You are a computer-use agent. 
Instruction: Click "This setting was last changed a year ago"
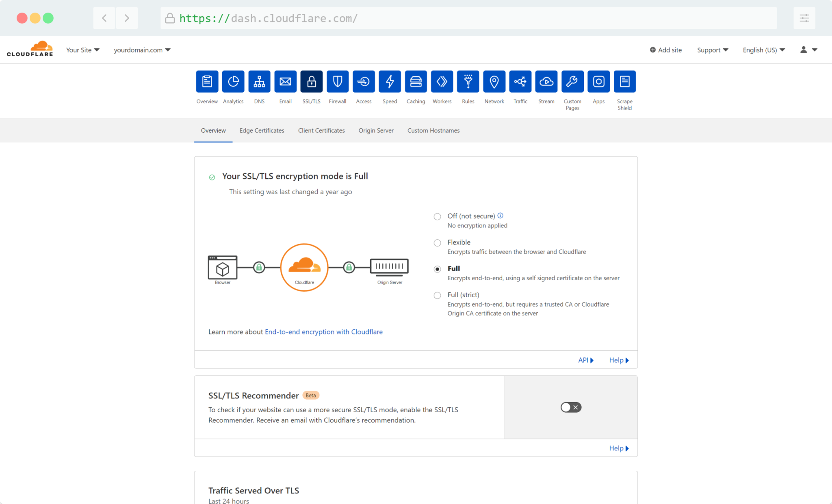[290, 192]
